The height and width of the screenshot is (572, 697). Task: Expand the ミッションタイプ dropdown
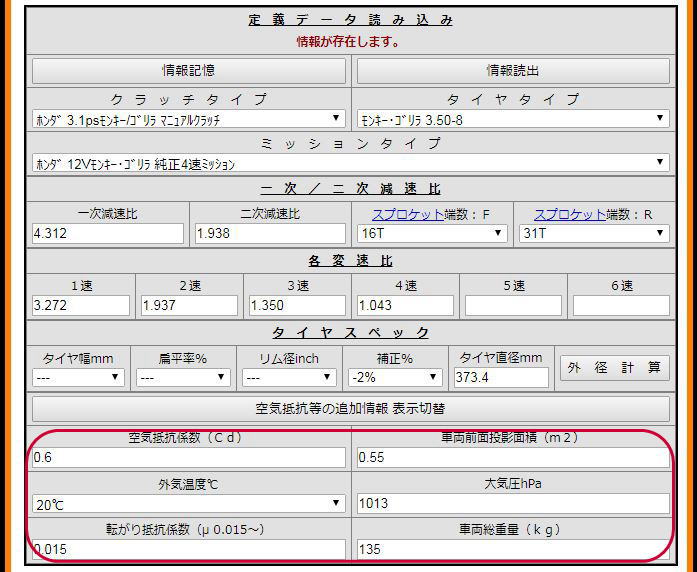(x=351, y=163)
